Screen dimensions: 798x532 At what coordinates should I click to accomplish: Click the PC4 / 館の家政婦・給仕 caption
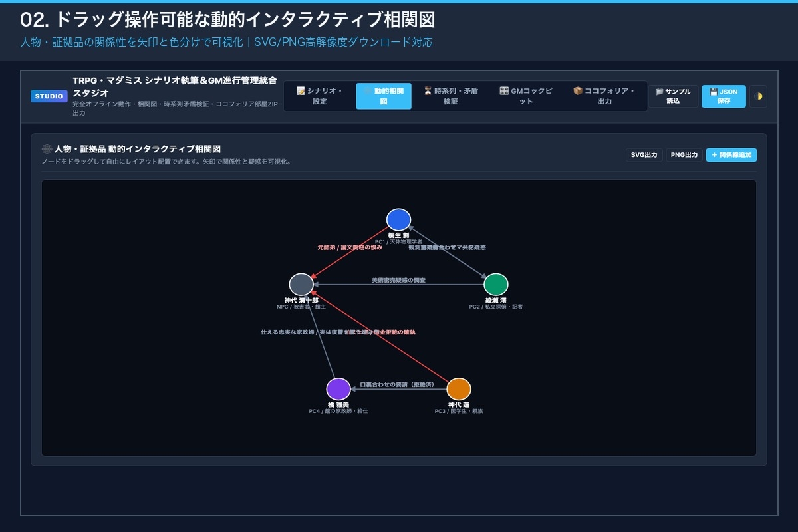(338, 411)
